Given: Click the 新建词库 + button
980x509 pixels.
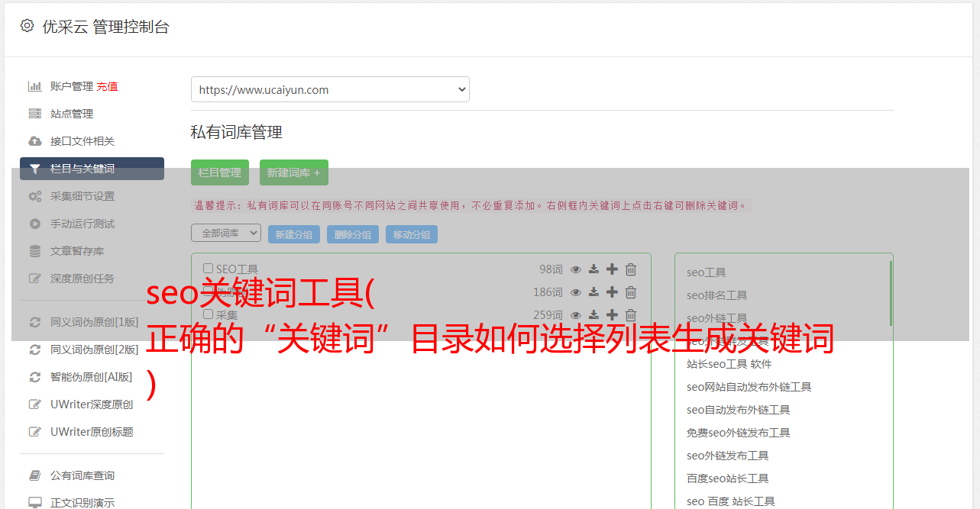Looking at the screenshot, I should pos(294,172).
